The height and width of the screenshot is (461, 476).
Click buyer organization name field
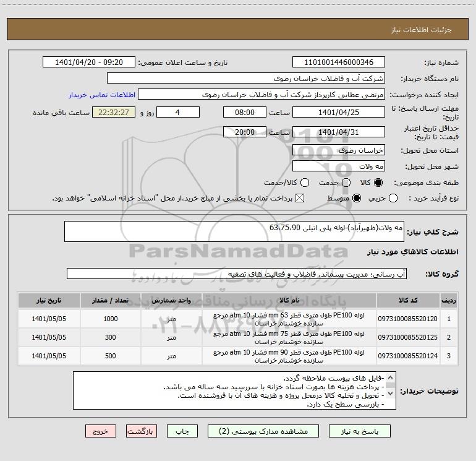coord(246,79)
